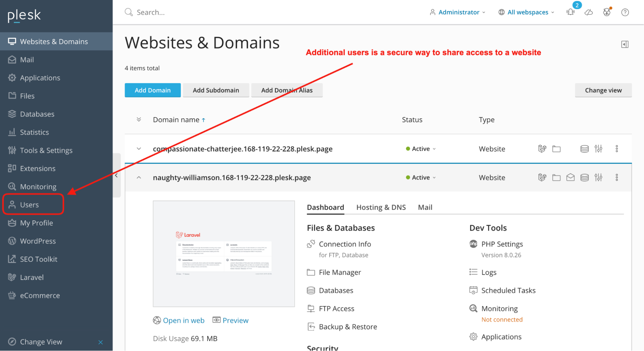Open the three-dot menu for naughty-williamson

pyautogui.click(x=617, y=177)
